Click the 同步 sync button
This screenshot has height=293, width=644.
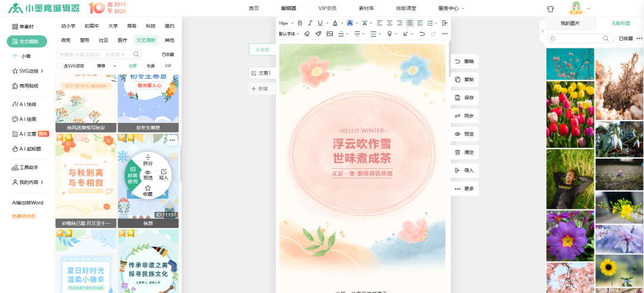465,116
